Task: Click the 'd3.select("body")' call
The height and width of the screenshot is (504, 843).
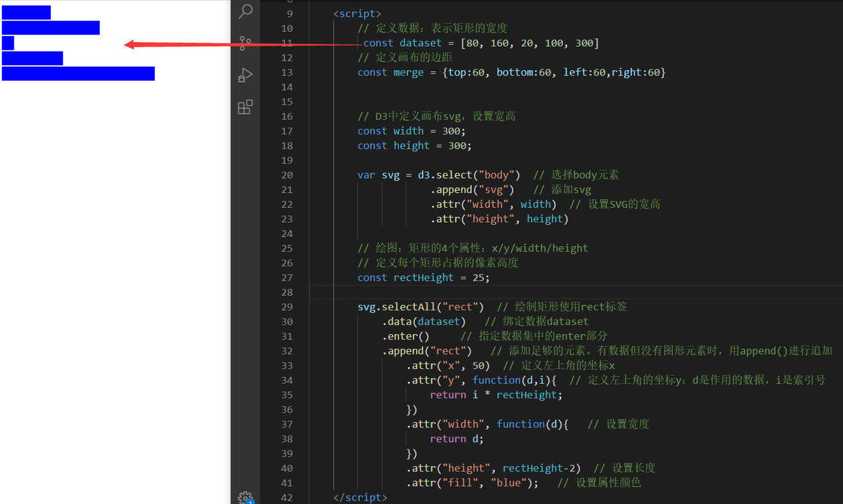Action: pyautogui.click(x=469, y=175)
